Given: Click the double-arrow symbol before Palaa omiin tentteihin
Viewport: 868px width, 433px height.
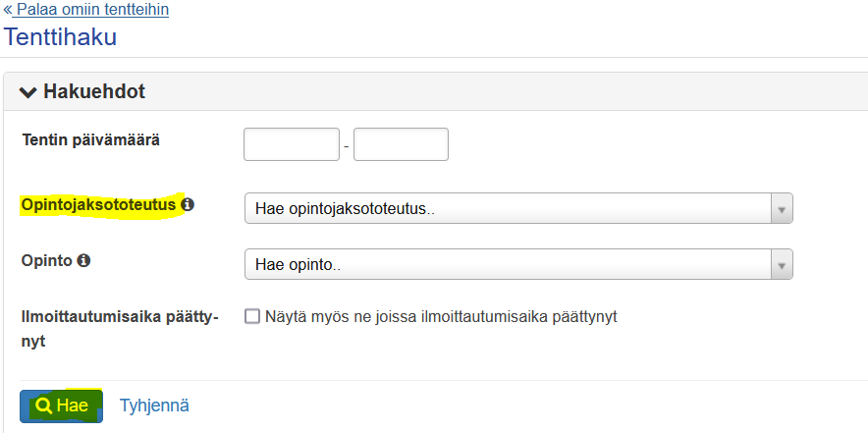Looking at the screenshot, I should pyautogui.click(x=9, y=10).
